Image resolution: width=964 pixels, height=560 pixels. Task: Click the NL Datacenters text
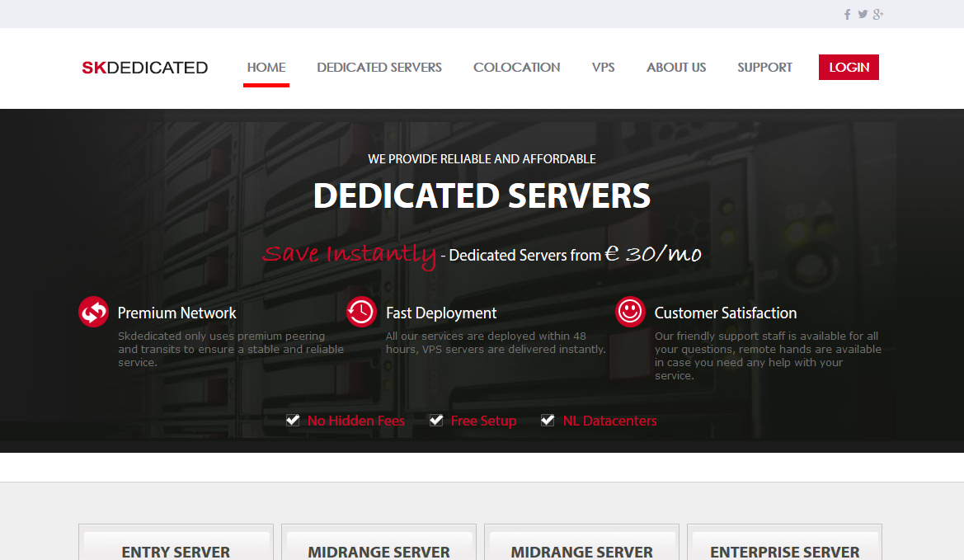(610, 421)
